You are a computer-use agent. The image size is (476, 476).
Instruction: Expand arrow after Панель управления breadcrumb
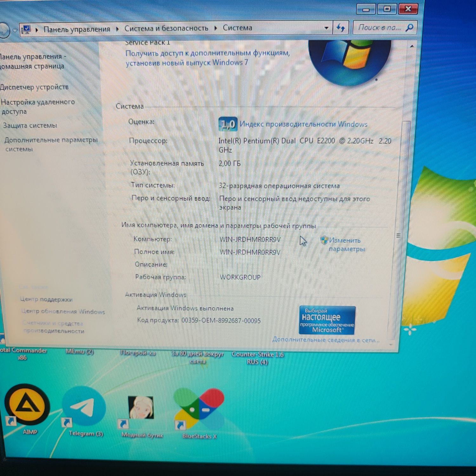[x=117, y=29]
